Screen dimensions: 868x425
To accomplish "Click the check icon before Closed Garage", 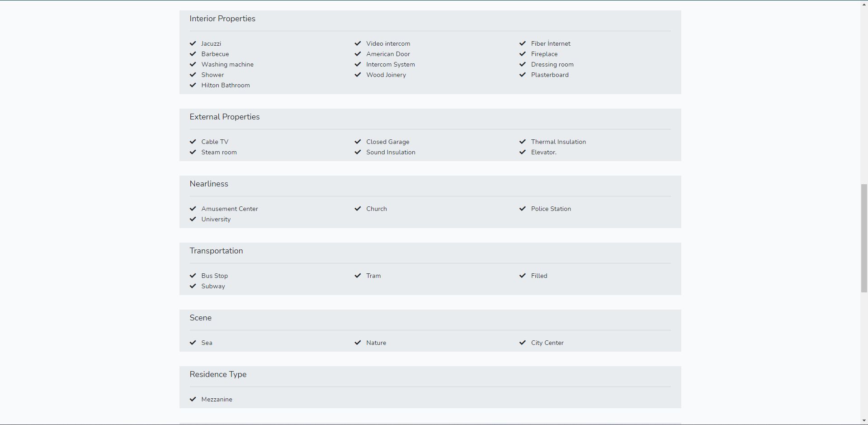I will [x=358, y=142].
